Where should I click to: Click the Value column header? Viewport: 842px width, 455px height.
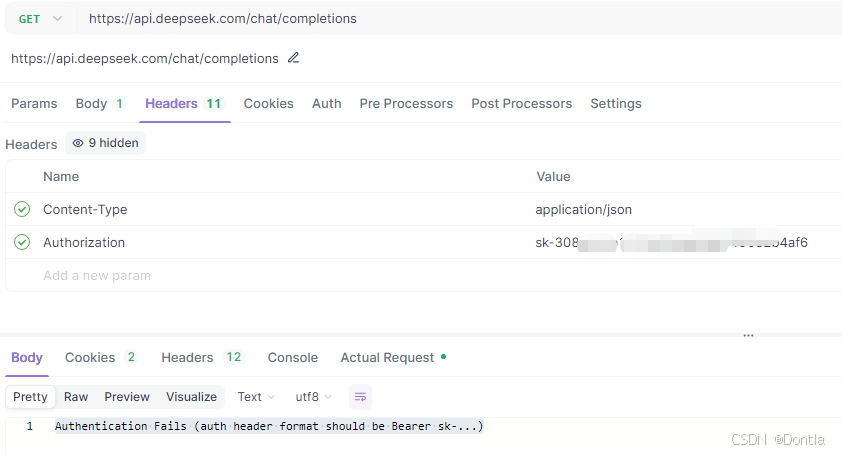[553, 176]
